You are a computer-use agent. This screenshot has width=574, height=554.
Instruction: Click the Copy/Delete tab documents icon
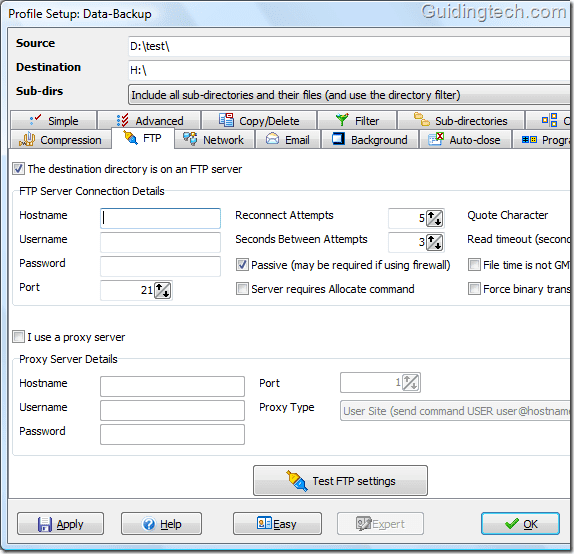226,120
